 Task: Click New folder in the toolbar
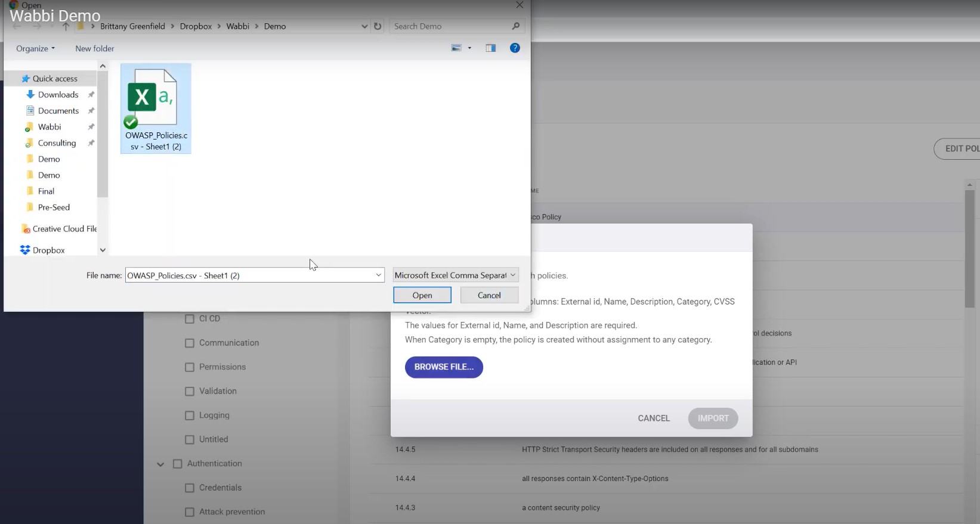pyautogui.click(x=94, y=49)
